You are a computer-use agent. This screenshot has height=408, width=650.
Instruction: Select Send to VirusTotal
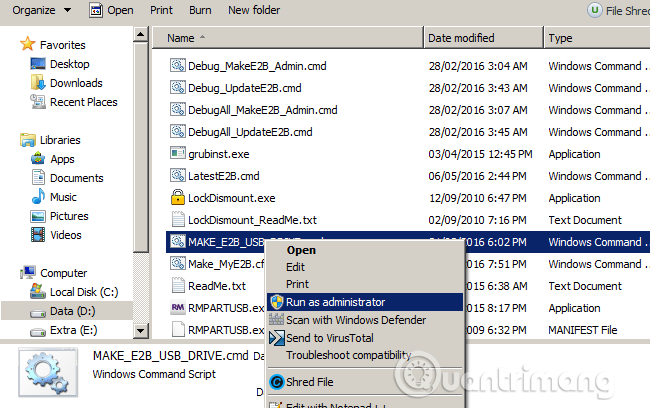(330, 338)
